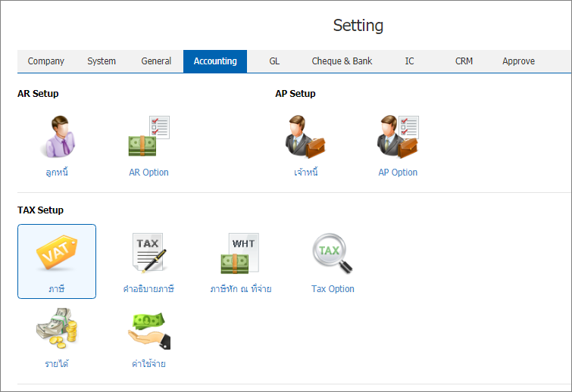572x392 pixels.
Task: Open the Cheque & Bank tab
Action: point(342,61)
